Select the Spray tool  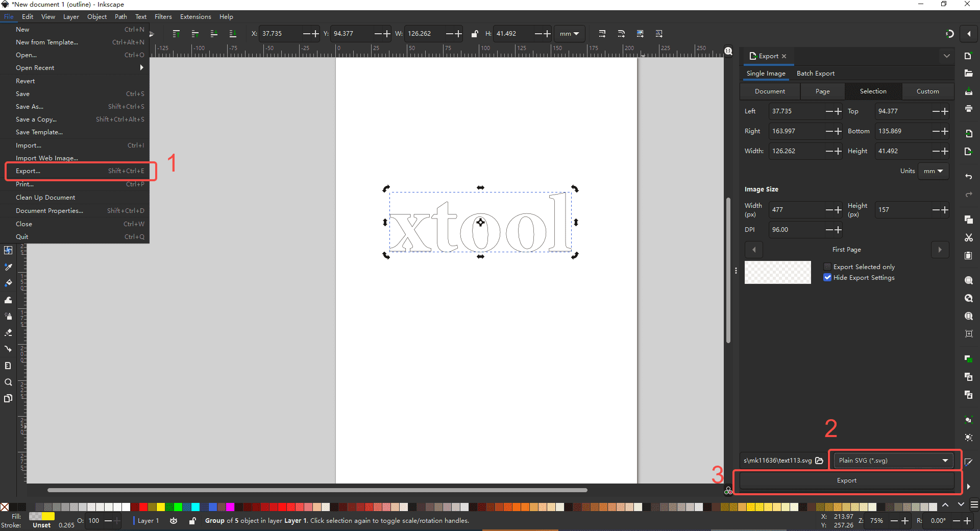point(8,316)
